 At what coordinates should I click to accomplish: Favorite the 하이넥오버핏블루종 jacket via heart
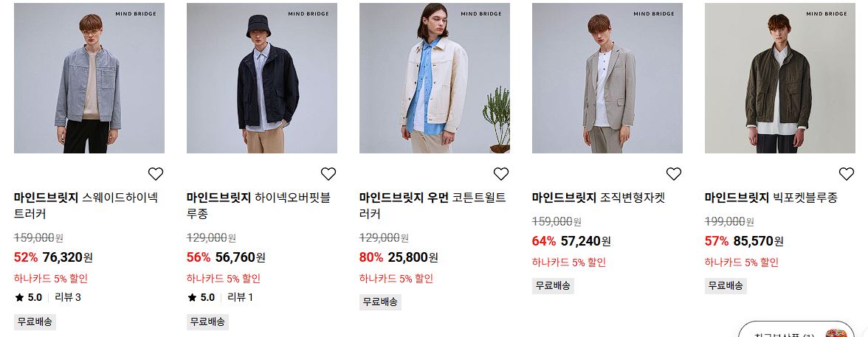[x=328, y=174]
